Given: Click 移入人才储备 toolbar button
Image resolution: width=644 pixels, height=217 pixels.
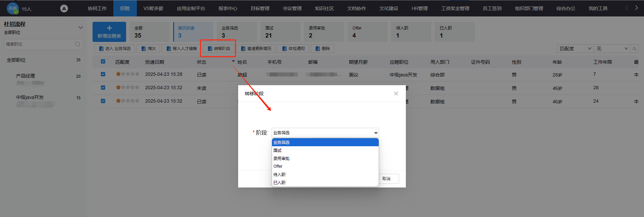Looking at the screenshot, I should pyautogui.click(x=181, y=49).
